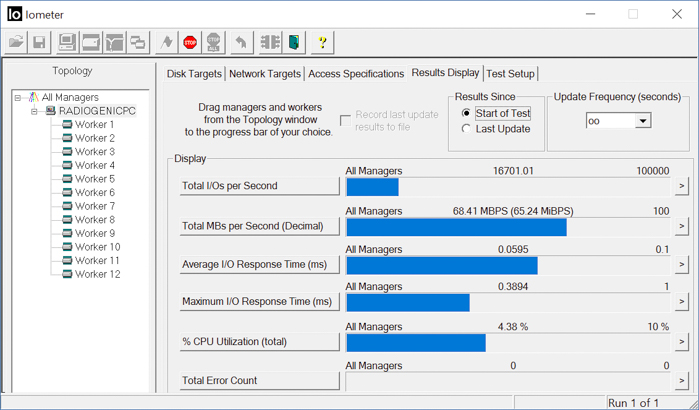Click the yellow question mark Help icon

pyautogui.click(x=322, y=43)
